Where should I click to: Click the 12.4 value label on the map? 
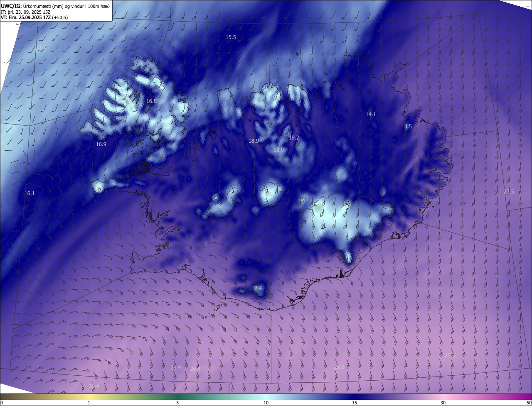[x=257, y=288]
